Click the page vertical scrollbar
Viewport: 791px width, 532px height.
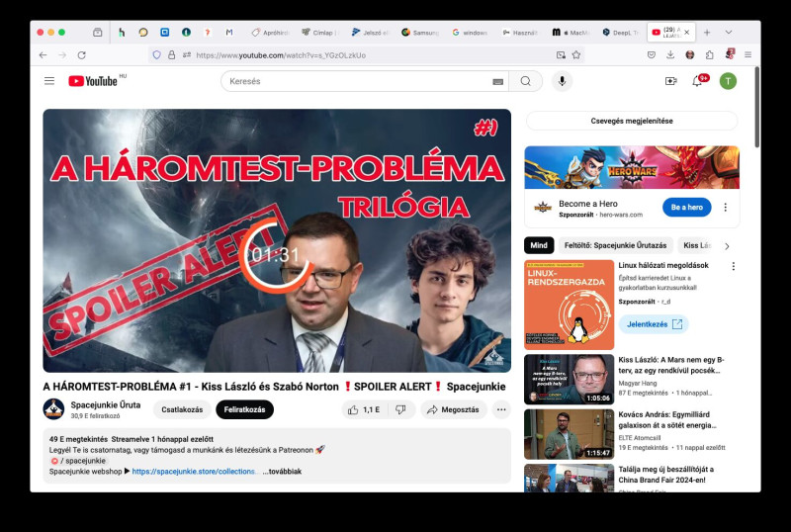(756, 109)
